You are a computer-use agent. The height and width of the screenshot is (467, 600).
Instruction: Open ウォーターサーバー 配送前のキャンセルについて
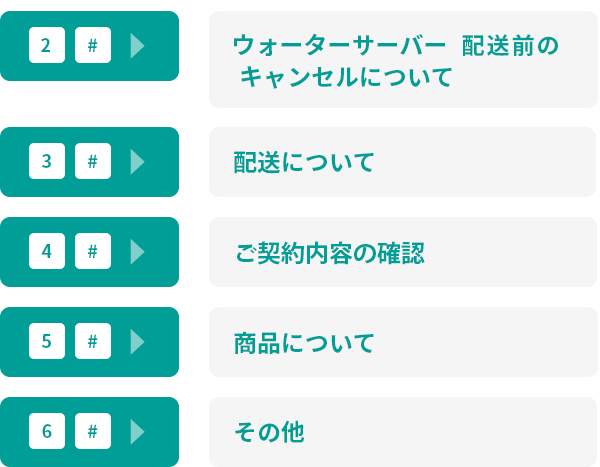(x=403, y=60)
